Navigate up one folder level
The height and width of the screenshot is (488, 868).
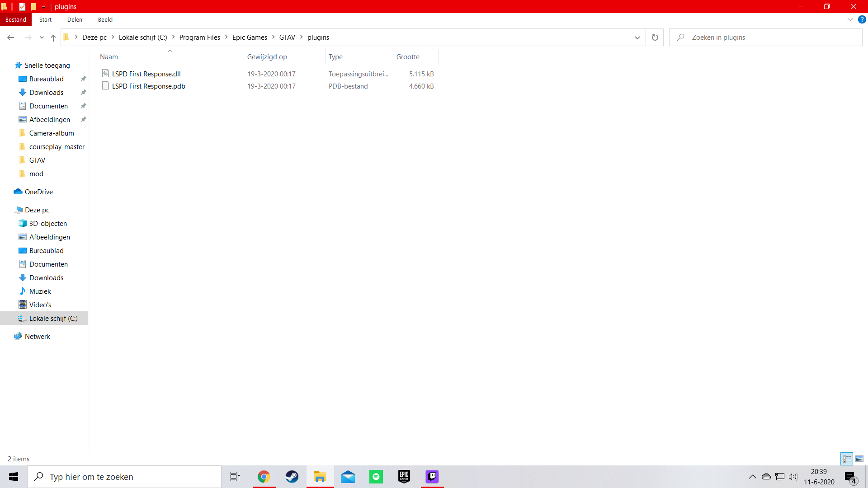coord(53,38)
